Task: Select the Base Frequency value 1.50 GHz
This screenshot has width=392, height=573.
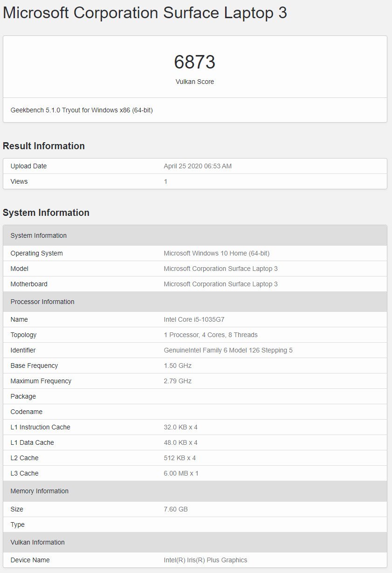Action: pos(178,366)
